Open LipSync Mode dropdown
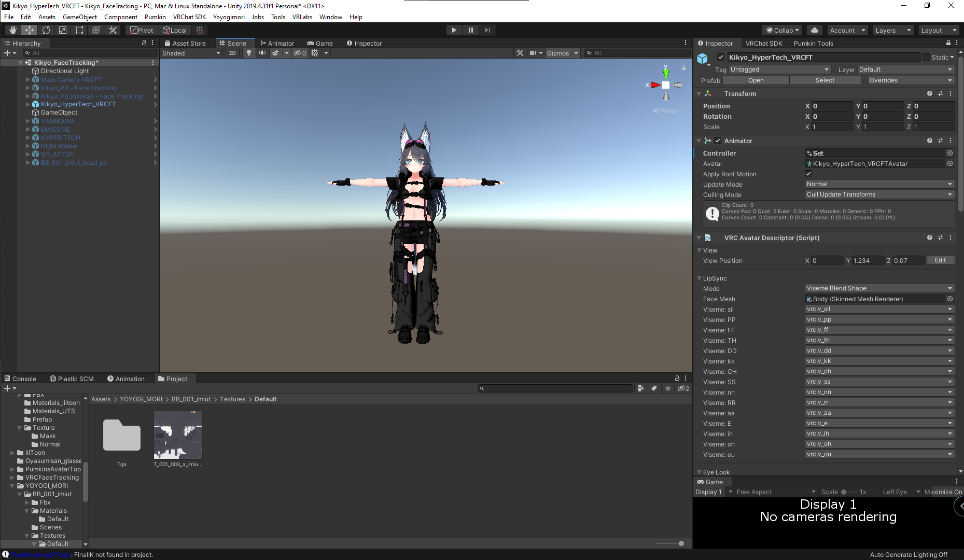 click(x=879, y=288)
